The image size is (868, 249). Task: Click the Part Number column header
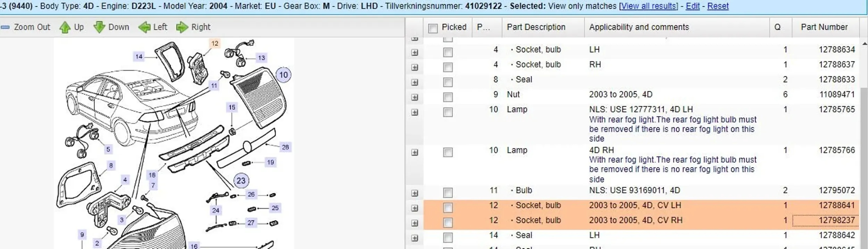tap(824, 27)
